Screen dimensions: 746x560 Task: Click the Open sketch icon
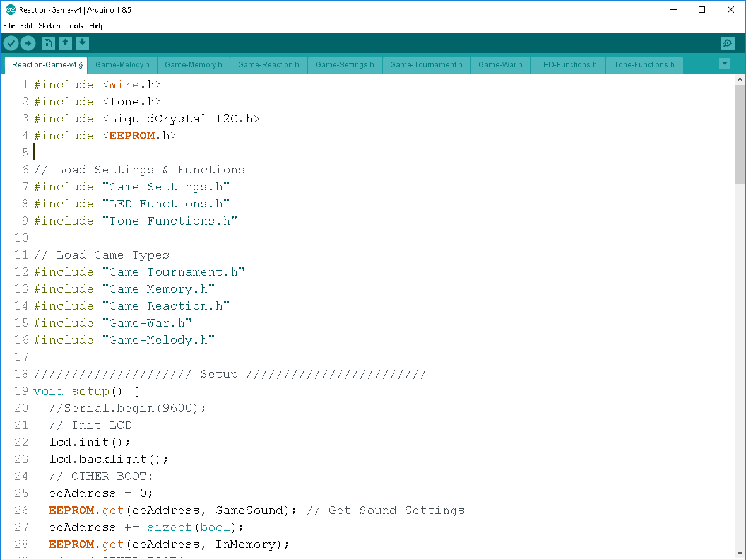[65, 43]
